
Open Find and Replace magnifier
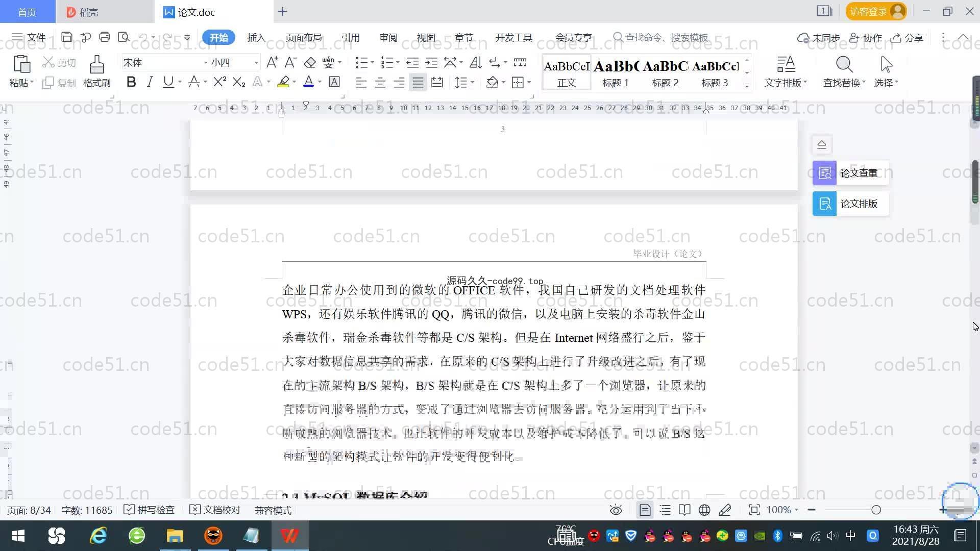point(844,65)
